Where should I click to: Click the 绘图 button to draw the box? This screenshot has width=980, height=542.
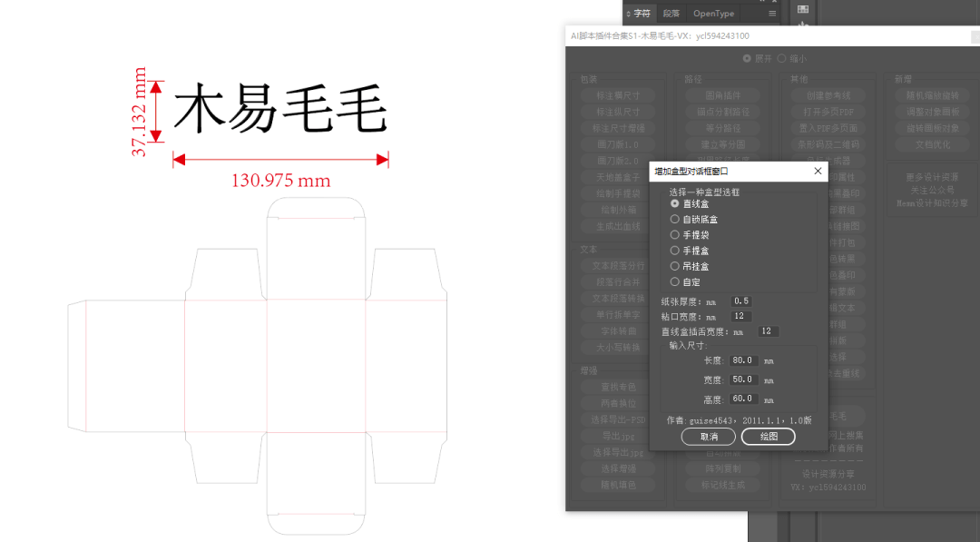tap(769, 437)
